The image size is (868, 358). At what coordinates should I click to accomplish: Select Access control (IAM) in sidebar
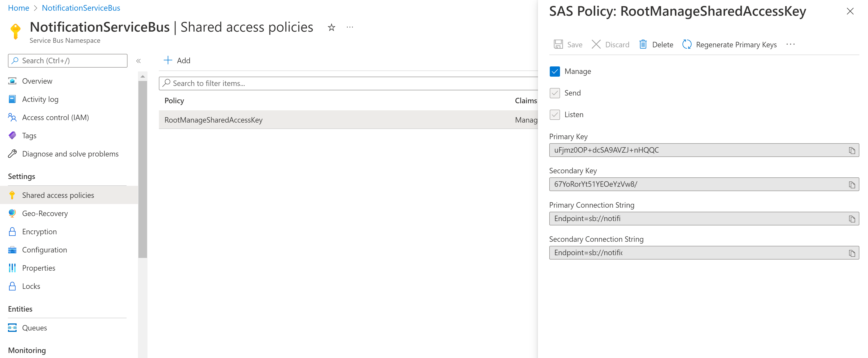[55, 117]
